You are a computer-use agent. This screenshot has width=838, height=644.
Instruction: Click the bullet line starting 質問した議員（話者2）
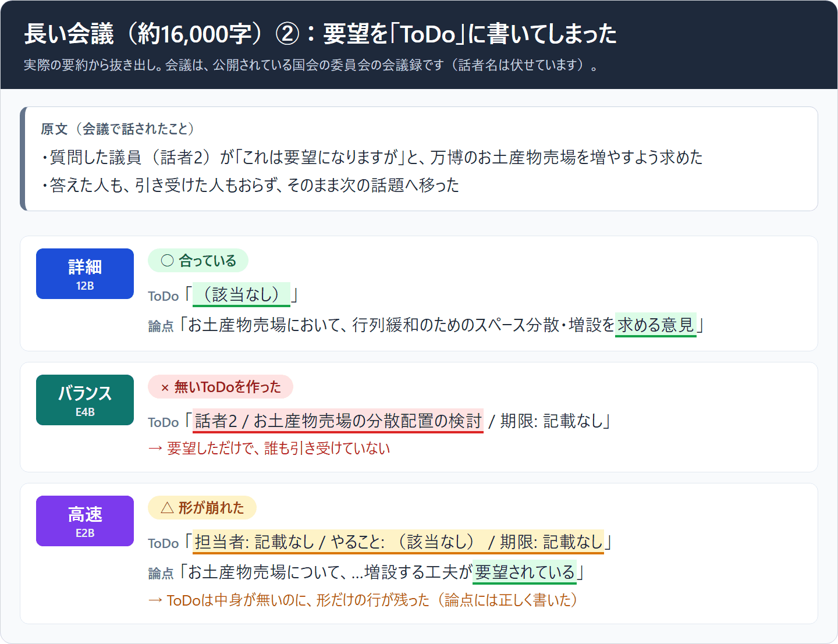[x=372, y=157]
